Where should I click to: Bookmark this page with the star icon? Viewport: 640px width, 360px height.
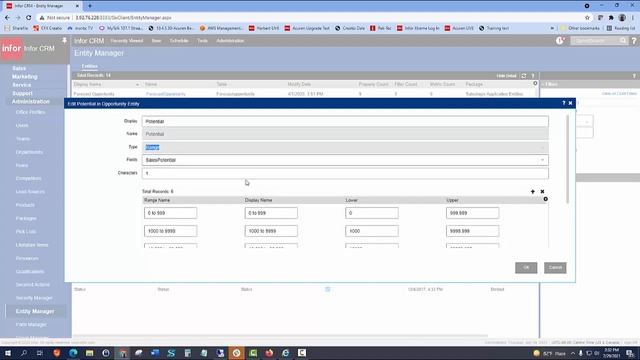point(587,18)
